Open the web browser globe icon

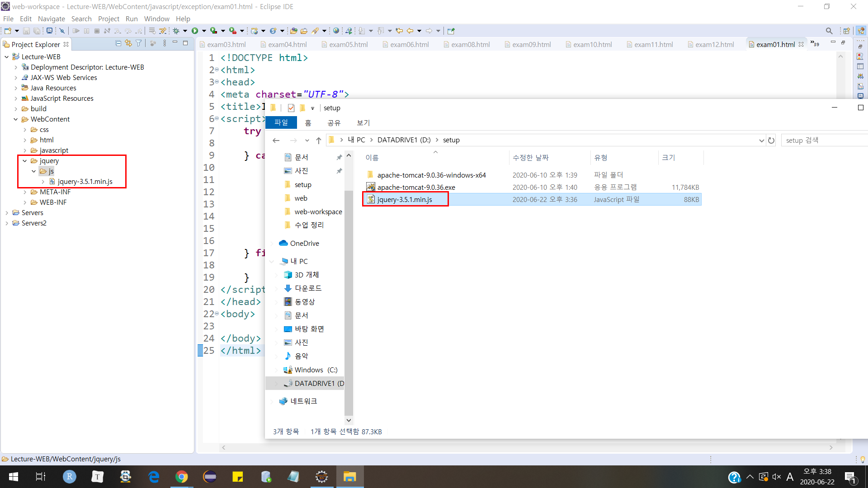(x=336, y=31)
